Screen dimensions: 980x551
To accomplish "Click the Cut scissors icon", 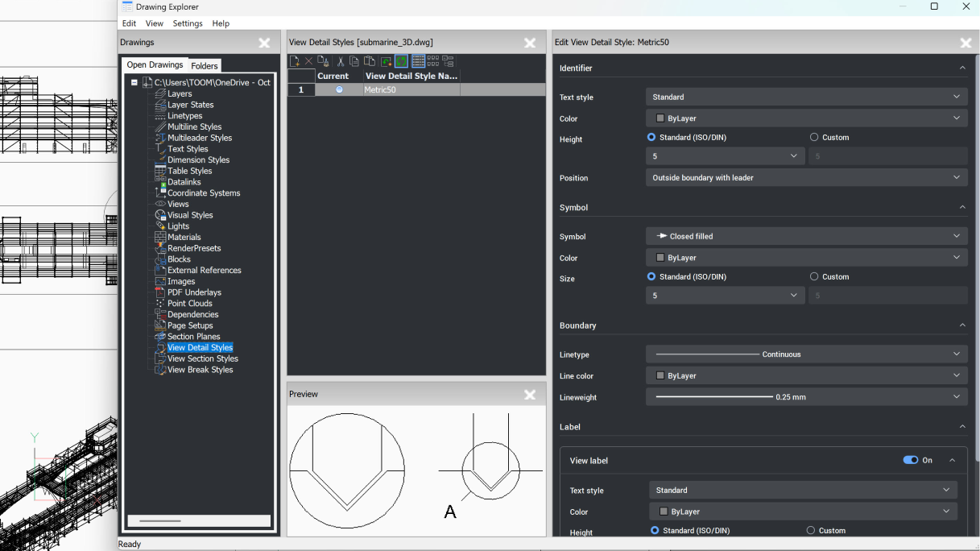I will (x=341, y=61).
